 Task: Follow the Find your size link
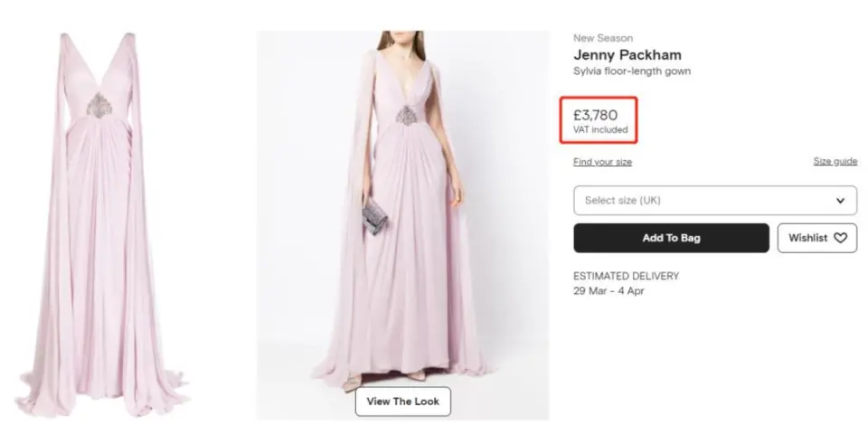coord(602,162)
